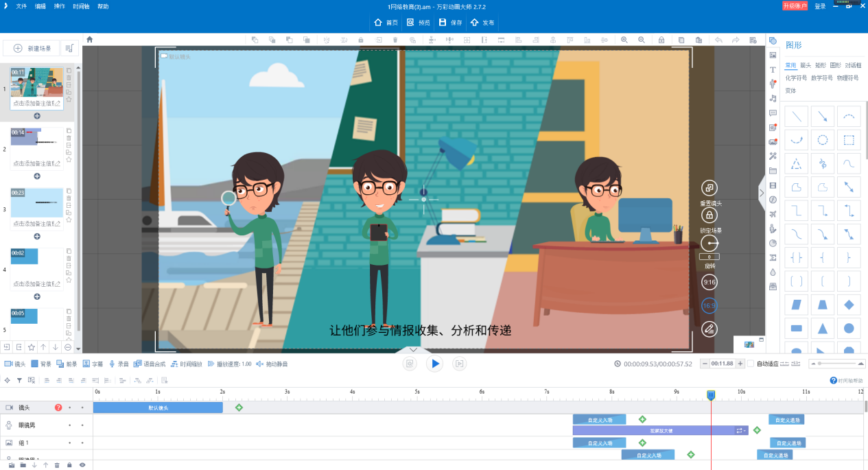Screen dimensions: 868x470
Task: Click the reset camera (重置镜头) icon
Action: [x=709, y=187]
